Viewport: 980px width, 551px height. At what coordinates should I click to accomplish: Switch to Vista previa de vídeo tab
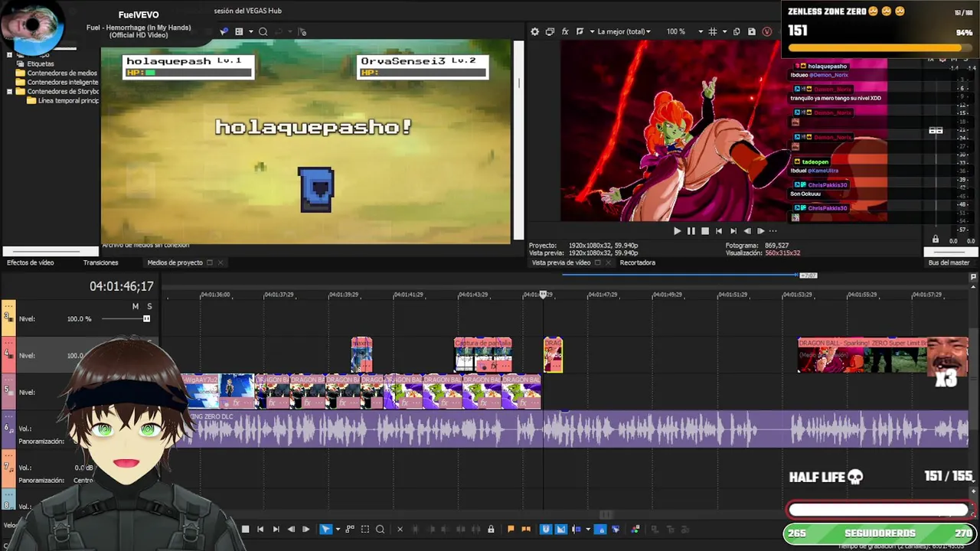pos(561,262)
